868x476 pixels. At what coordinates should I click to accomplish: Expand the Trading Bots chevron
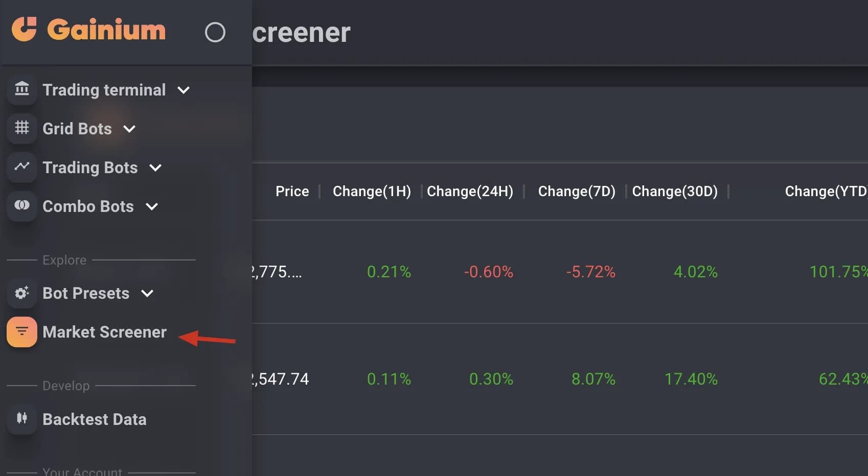155,168
